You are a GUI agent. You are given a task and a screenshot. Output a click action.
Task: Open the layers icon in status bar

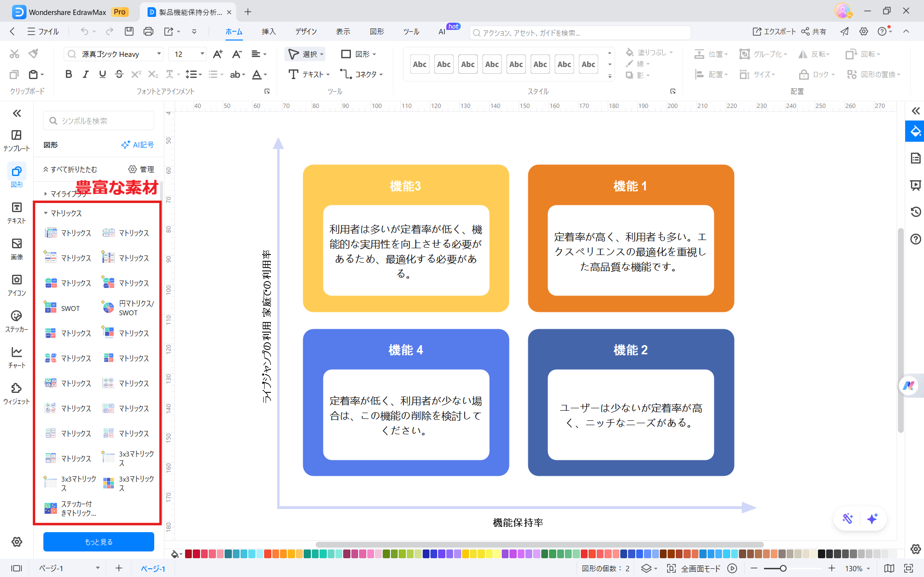pos(646,568)
